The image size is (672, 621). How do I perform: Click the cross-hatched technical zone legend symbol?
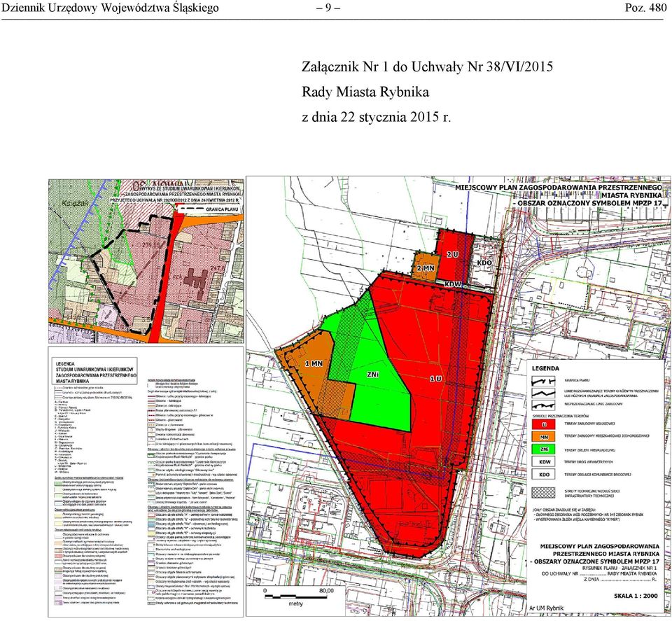pos(543,494)
